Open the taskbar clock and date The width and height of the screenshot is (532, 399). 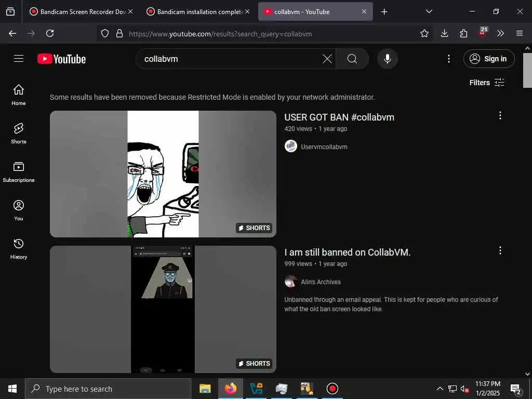click(x=487, y=389)
